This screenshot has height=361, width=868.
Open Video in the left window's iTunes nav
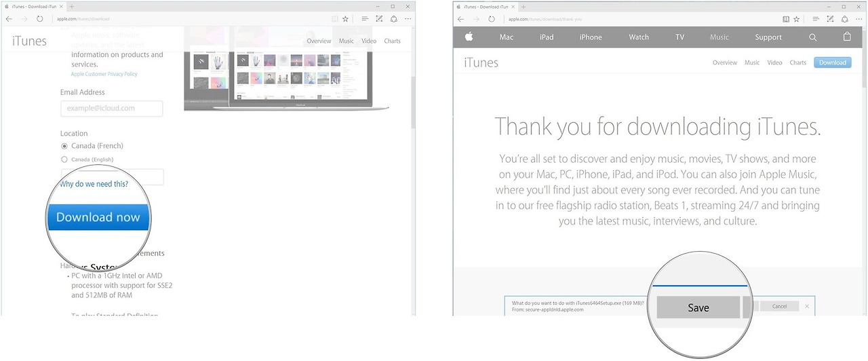369,41
